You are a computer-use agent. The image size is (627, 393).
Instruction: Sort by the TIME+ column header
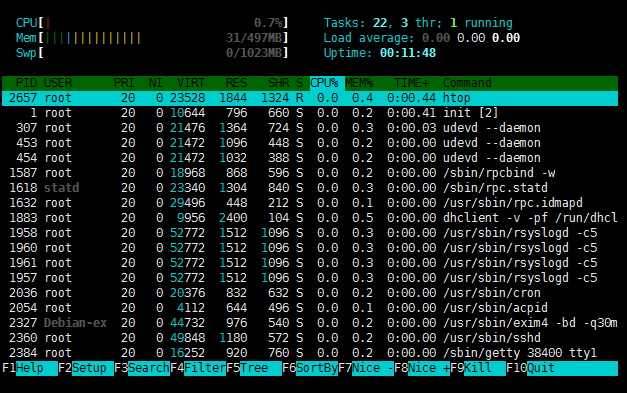tap(411, 83)
